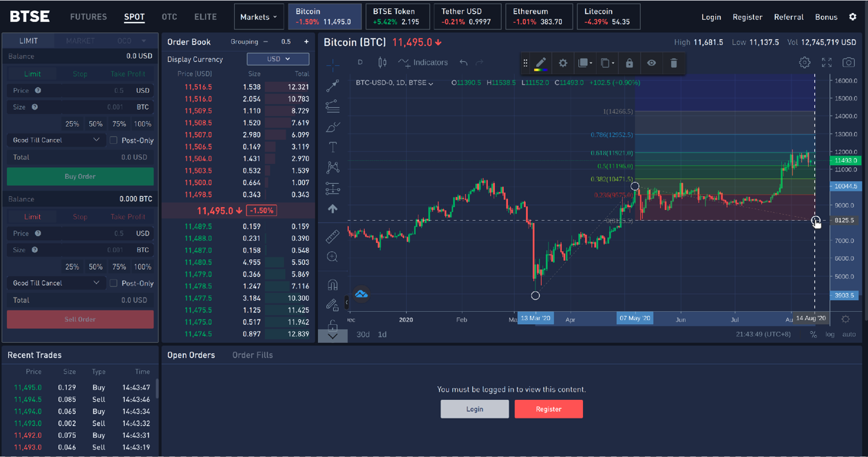
Task: Select the ruler measure tool
Action: 332,237
